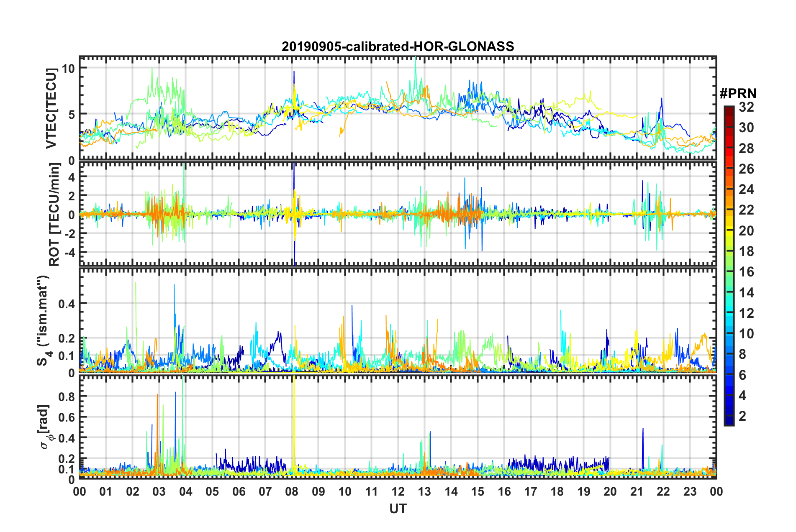Click the rainbow PRN colorbar
The width and height of the screenshot is (796, 532).
pos(729,266)
